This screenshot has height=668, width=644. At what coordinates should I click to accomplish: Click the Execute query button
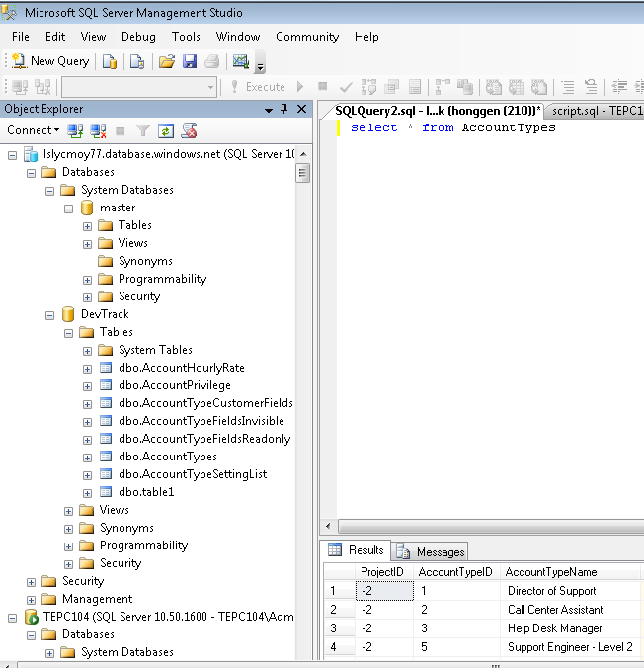click(258, 87)
